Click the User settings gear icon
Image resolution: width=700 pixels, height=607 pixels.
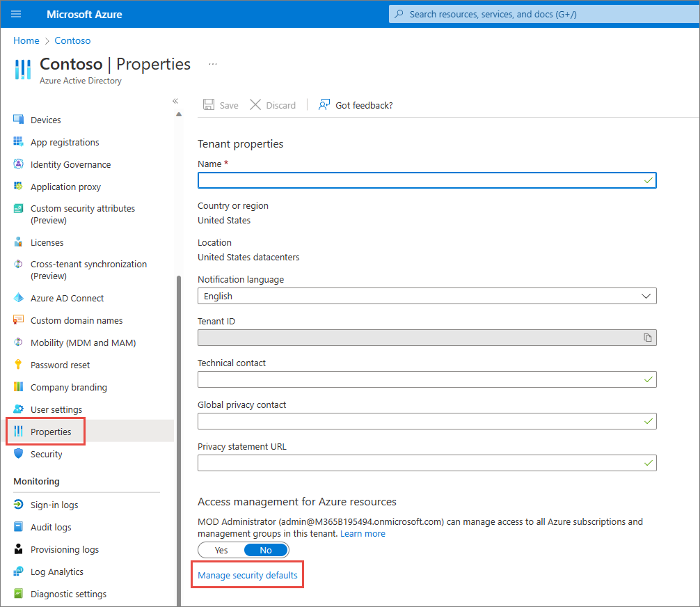click(18, 409)
